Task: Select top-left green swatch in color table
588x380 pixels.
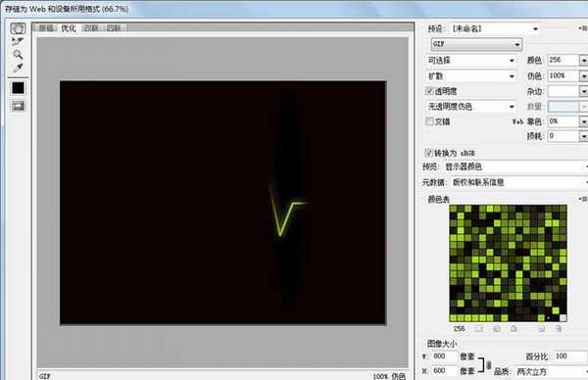Action: 453,209
